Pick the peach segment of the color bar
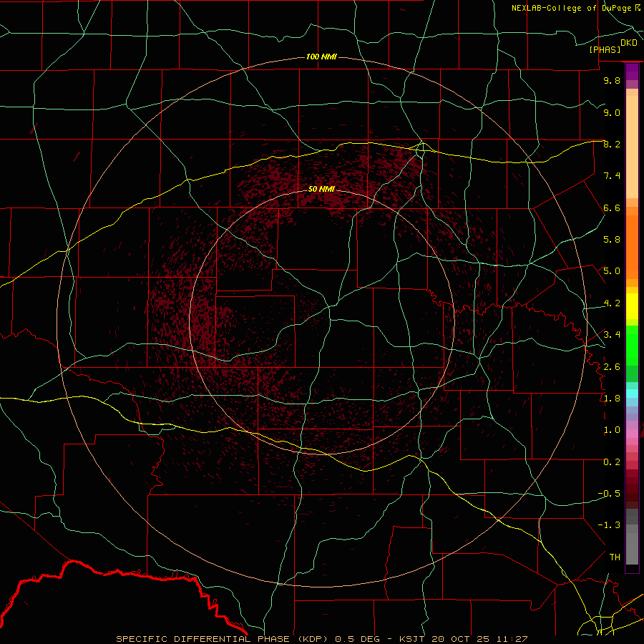644x644 pixels. coord(632,147)
